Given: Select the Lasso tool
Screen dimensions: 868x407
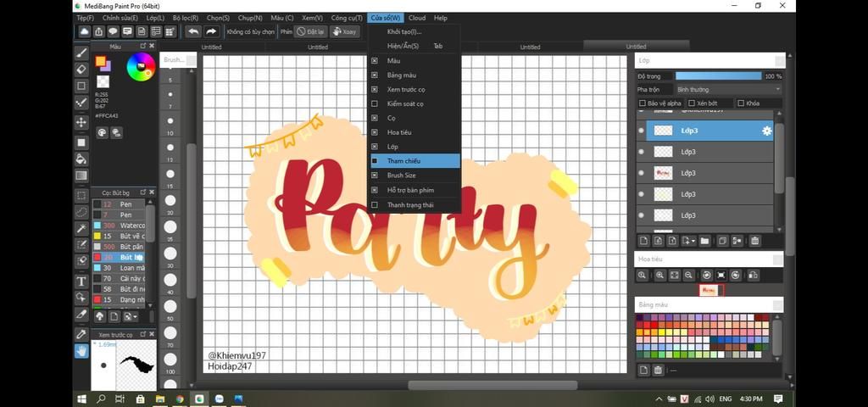Looking at the screenshot, I should pyautogui.click(x=81, y=211).
